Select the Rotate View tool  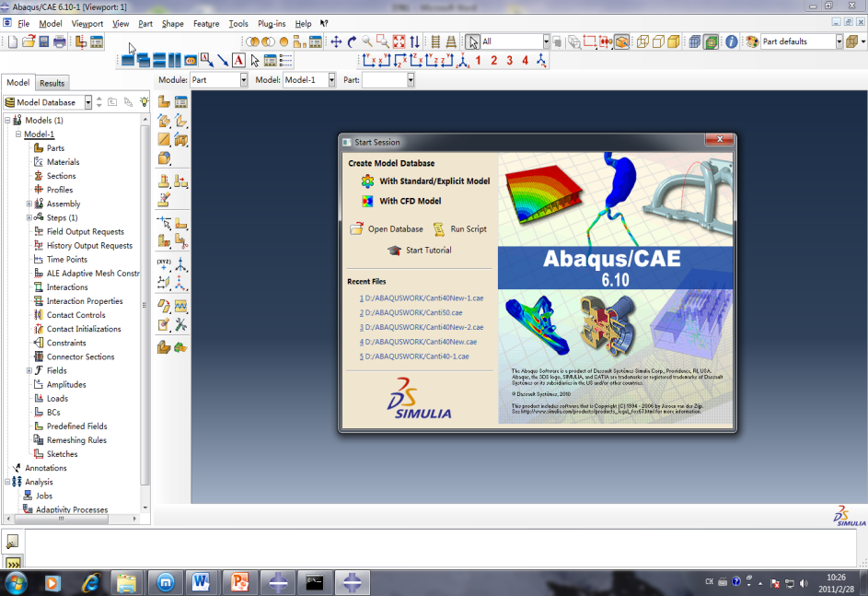[x=352, y=41]
